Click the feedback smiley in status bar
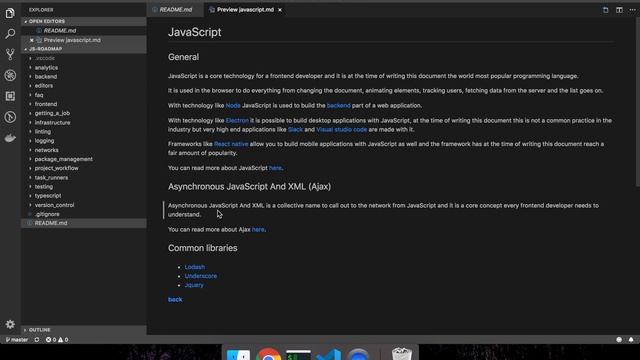Viewport: 640px width, 360px height. coord(619,340)
